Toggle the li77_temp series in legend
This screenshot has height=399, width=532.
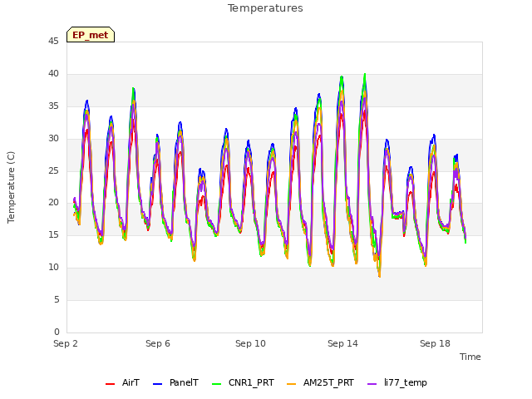[x=397, y=383]
